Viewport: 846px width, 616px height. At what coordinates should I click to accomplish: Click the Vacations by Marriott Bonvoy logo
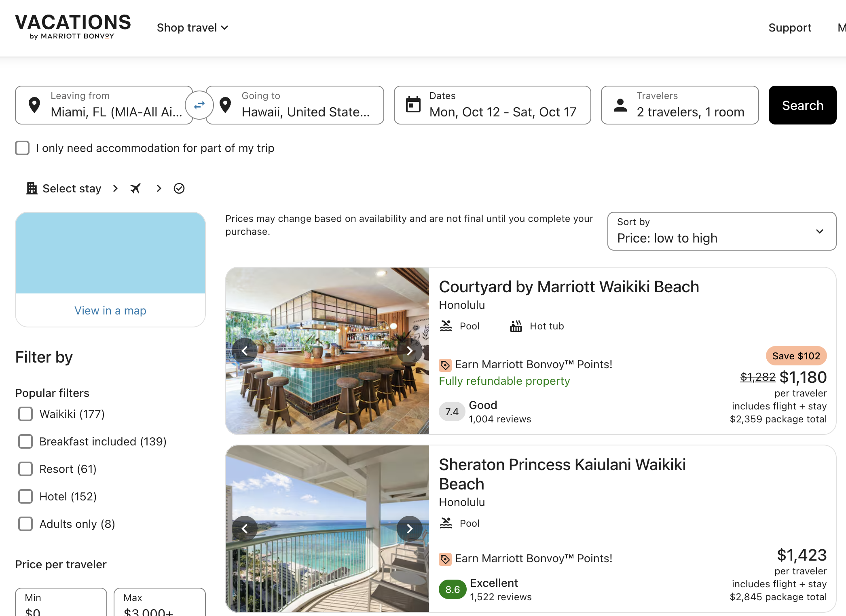tap(73, 27)
